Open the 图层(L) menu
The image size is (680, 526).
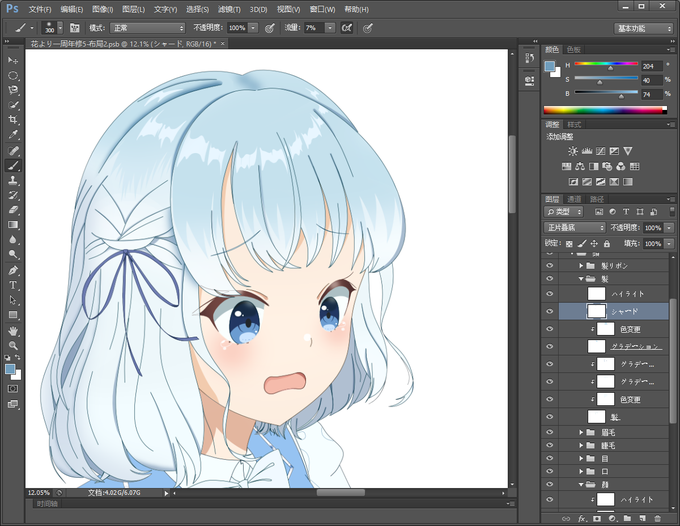(133, 10)
